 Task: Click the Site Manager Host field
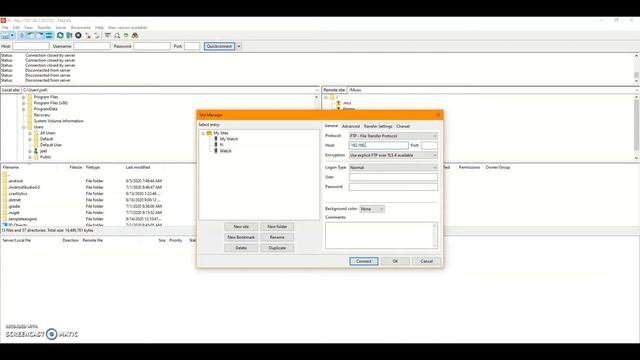378,145
